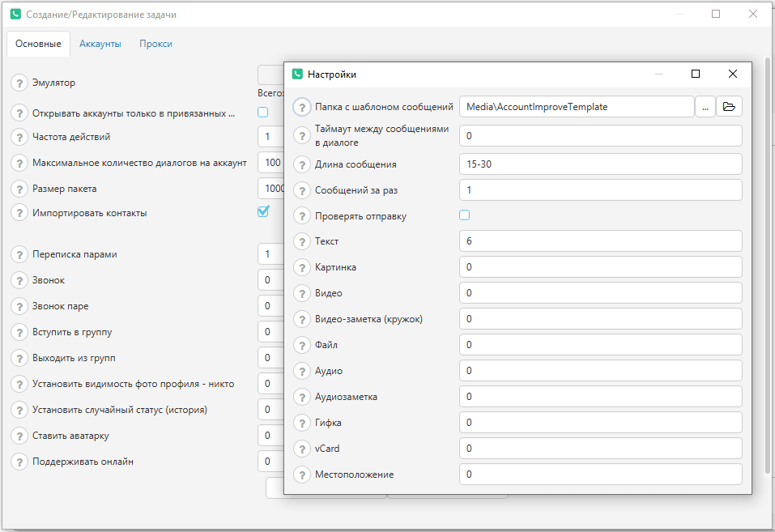
Task: Click help icon beside Гифка
Action: [302, 423]
